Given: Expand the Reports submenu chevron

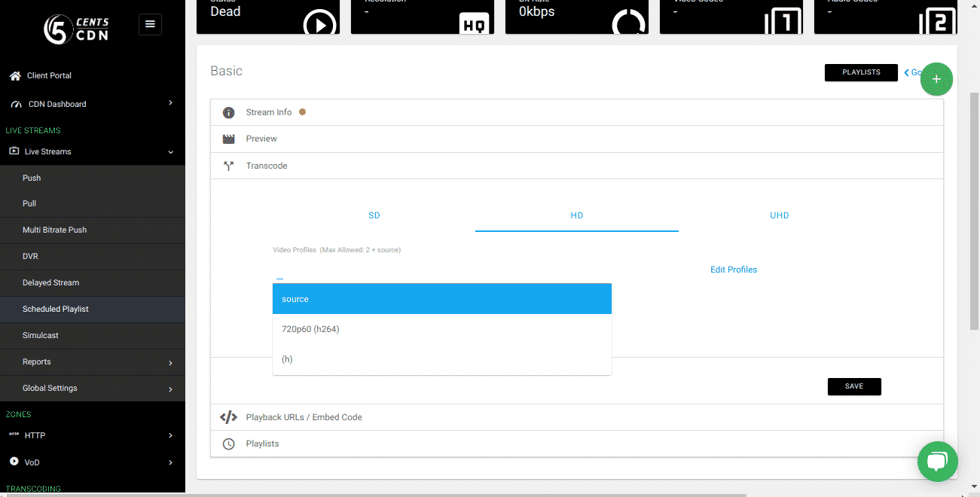Looking at the screenshot, I should (170, 364).
